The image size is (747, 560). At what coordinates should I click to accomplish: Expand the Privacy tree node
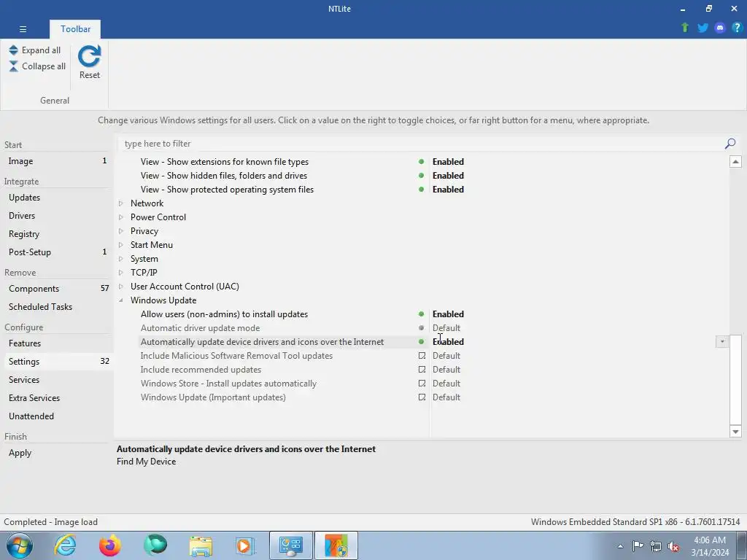(121, 231)
